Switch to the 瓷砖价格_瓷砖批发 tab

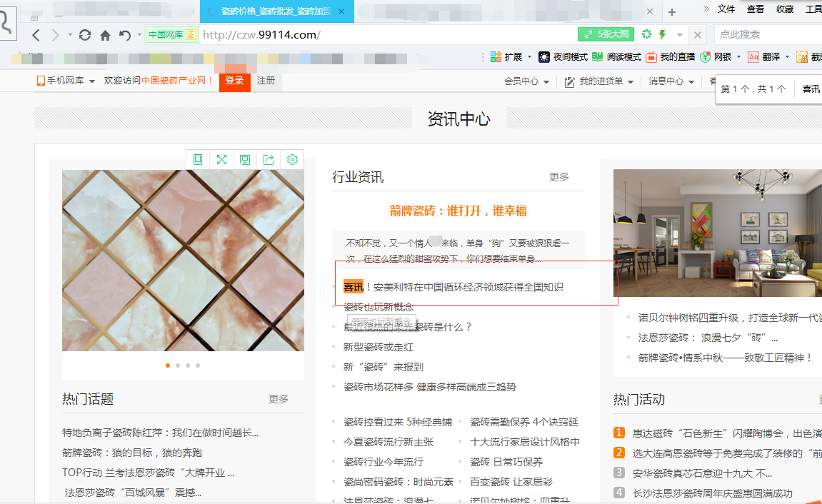[x=277, y=11]
